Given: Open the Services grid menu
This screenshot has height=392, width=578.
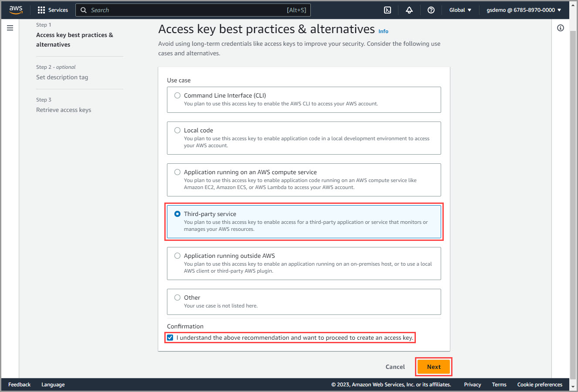Looking at the screenshot, I should pos(53,10).
